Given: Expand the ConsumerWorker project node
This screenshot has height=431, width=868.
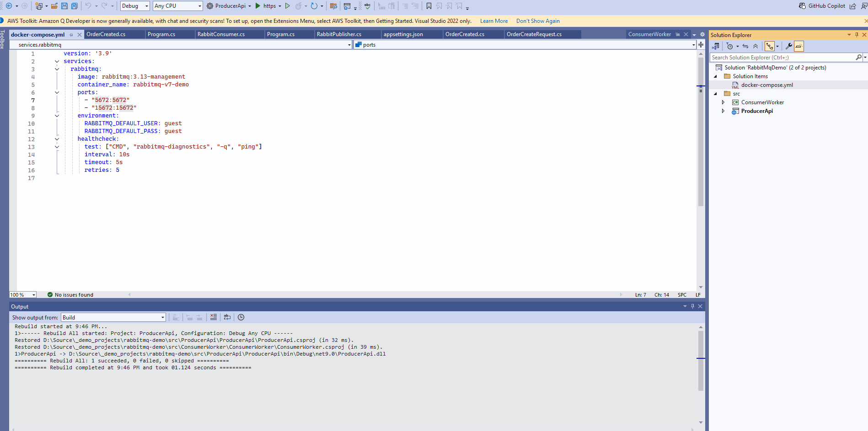Looking at the screenshot, I should [723, 102].
